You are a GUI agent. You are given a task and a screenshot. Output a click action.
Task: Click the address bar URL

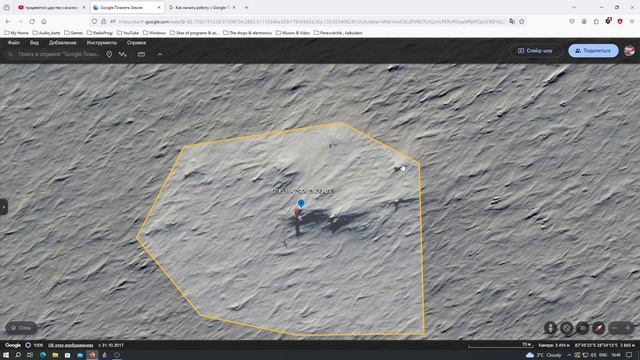pos(312,21)
